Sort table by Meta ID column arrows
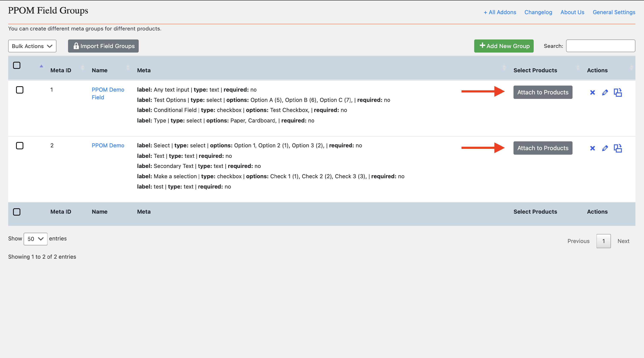644x358 pixels. pos(82,68)
